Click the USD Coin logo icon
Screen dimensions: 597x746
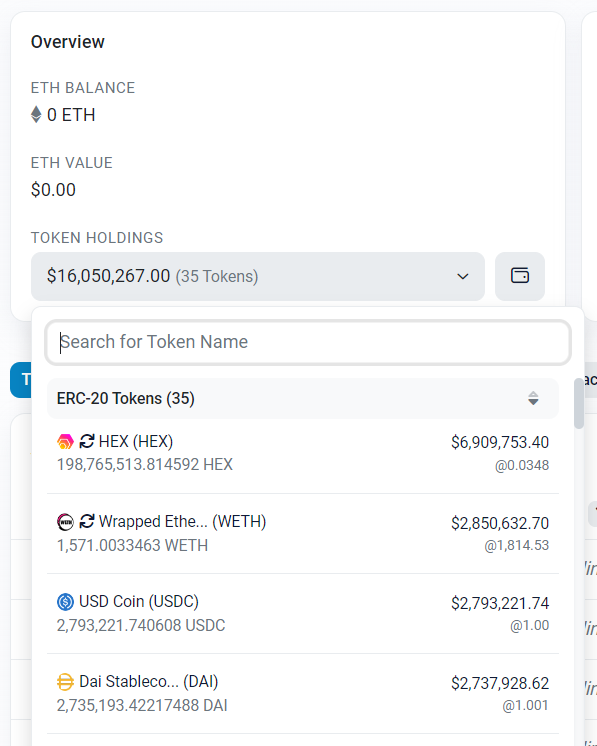click(x=65, y=602)
